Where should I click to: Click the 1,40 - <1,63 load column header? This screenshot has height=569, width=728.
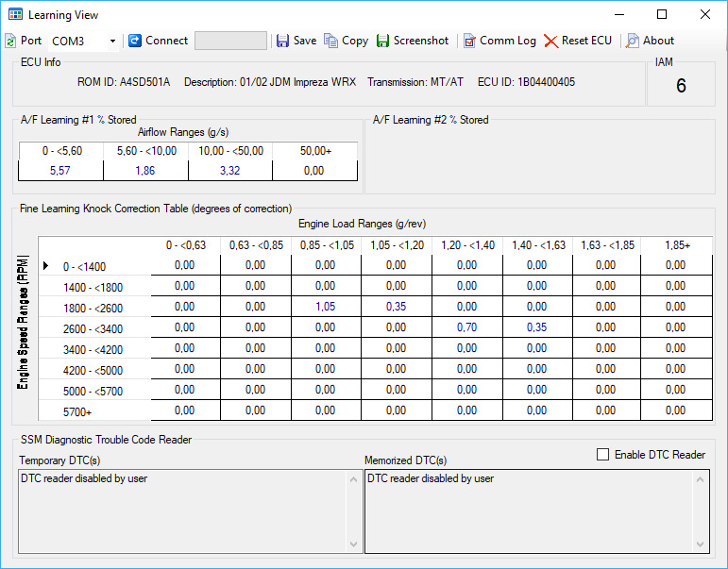(538, 245)
